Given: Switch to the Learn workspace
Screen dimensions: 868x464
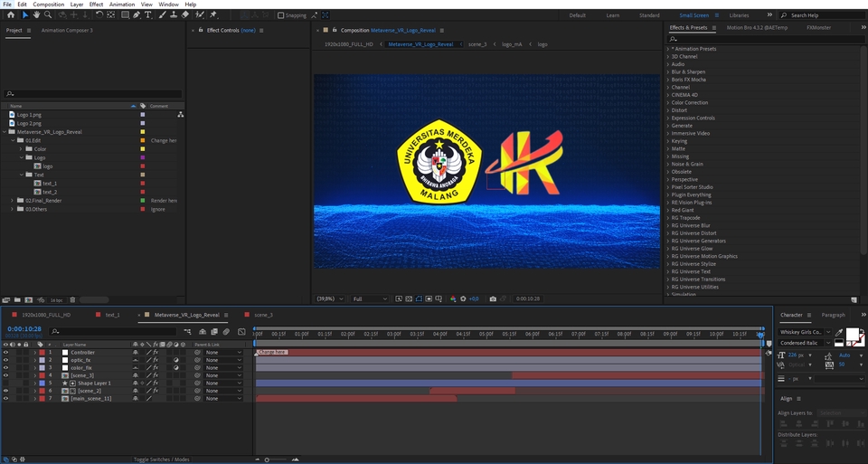Looking at the screenshot, I should (613, 15).
